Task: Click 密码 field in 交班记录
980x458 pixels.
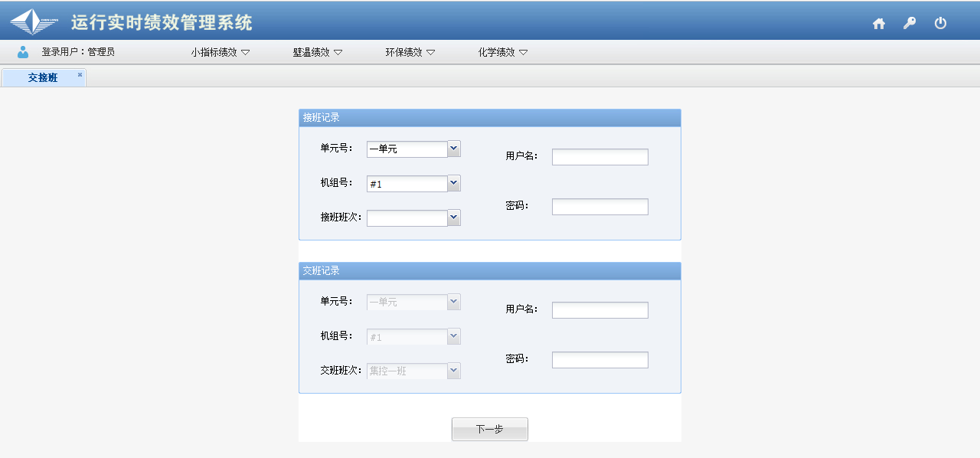Action: click(599, 360)
